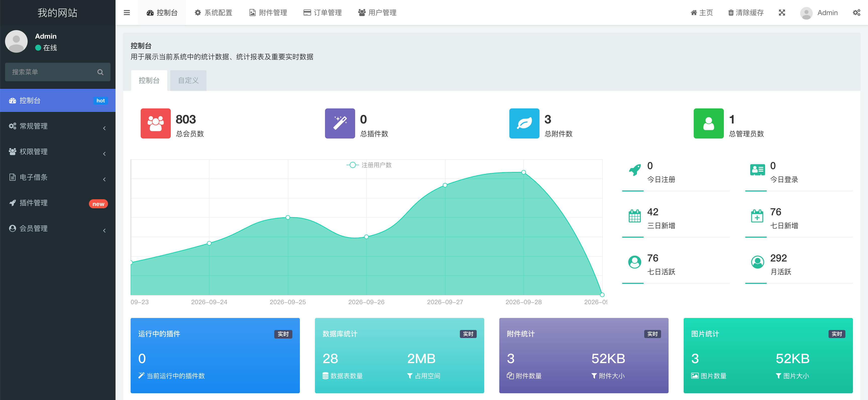The height and width of the screenshot is (400, 868).
Task: Expand the 会员管理 sidebar menu
Action: click(58, 228)
